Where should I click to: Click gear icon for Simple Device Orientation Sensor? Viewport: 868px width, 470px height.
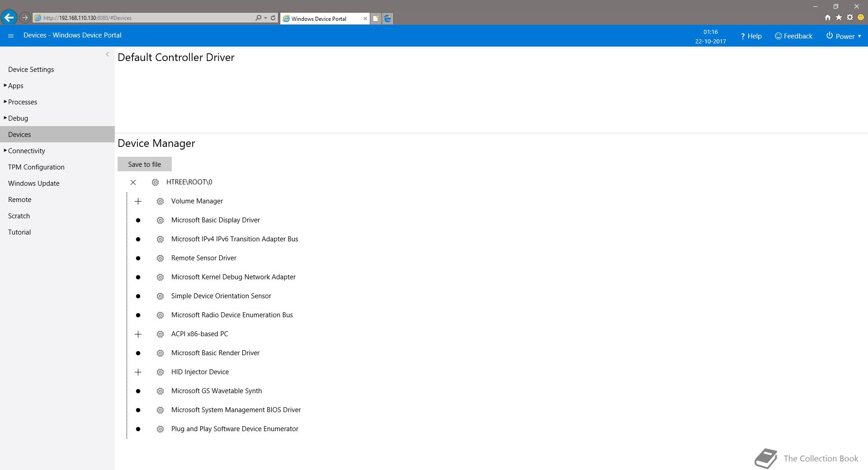coord(160,296)
